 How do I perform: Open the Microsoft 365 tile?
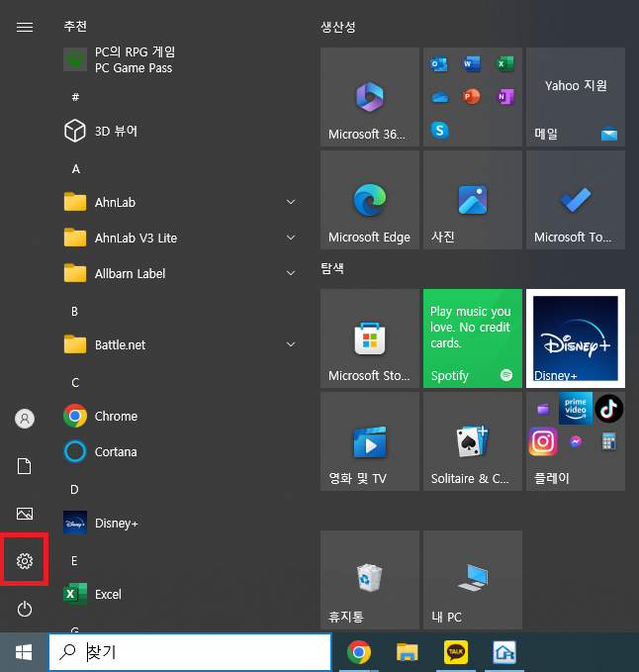(x=370, y=97)
